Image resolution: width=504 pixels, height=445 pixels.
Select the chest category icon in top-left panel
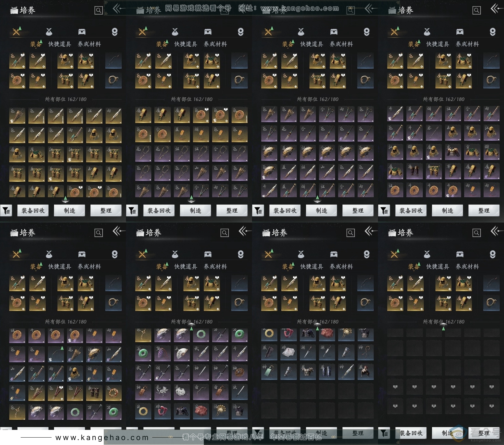pyautogui.click(x=82, y=32)
